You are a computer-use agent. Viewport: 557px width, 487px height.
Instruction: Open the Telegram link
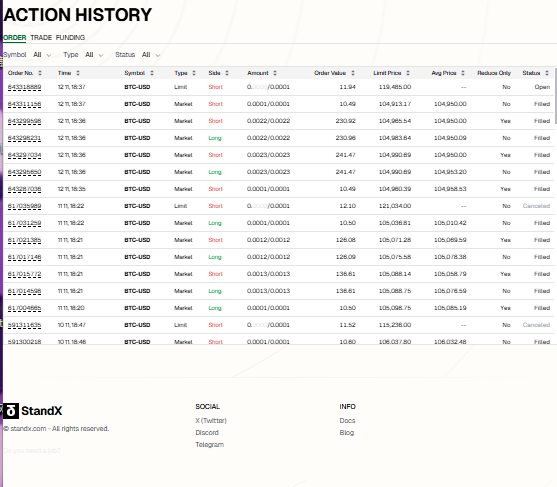[210, 445]
